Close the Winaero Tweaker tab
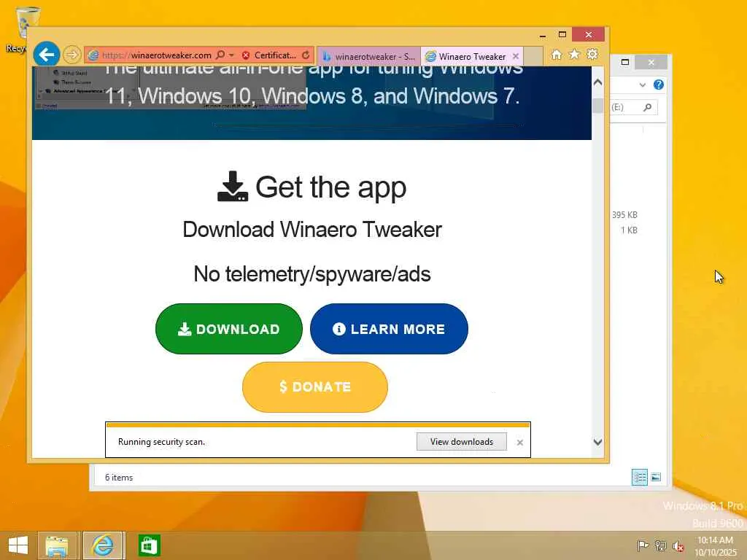Viewport: 747px width, 560px height. [516, 56]
